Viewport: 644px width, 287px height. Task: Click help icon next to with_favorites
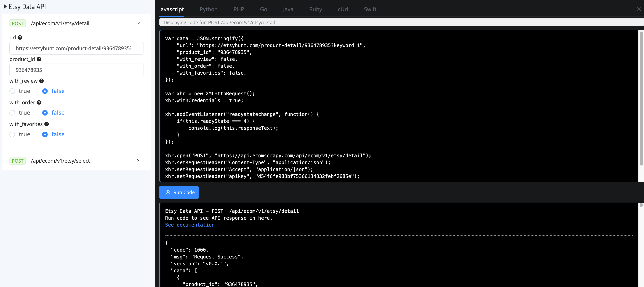47,124
